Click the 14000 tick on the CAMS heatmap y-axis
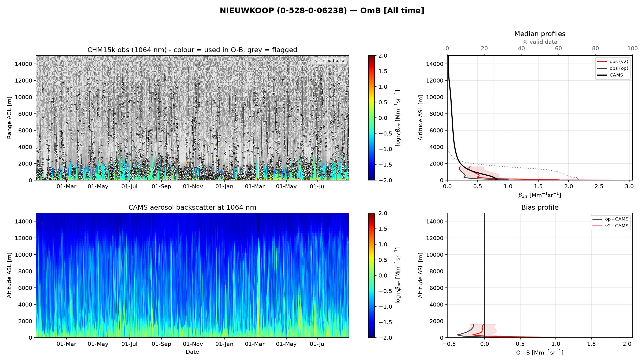Viewport: 644px width, 362px height. 23,221
